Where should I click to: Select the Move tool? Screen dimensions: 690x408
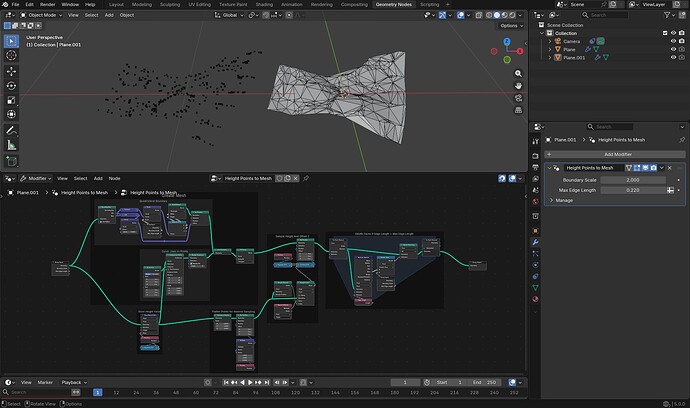[x=11, y=71]
